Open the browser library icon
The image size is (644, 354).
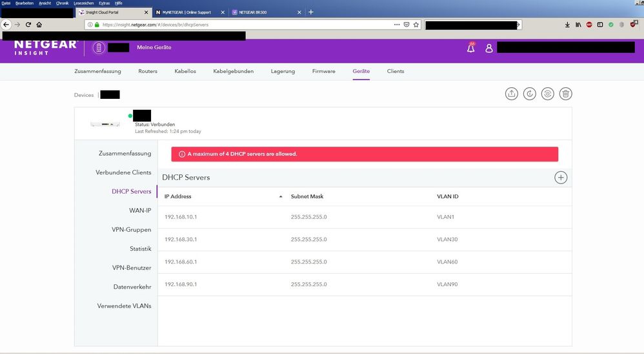tap(578, 25)
